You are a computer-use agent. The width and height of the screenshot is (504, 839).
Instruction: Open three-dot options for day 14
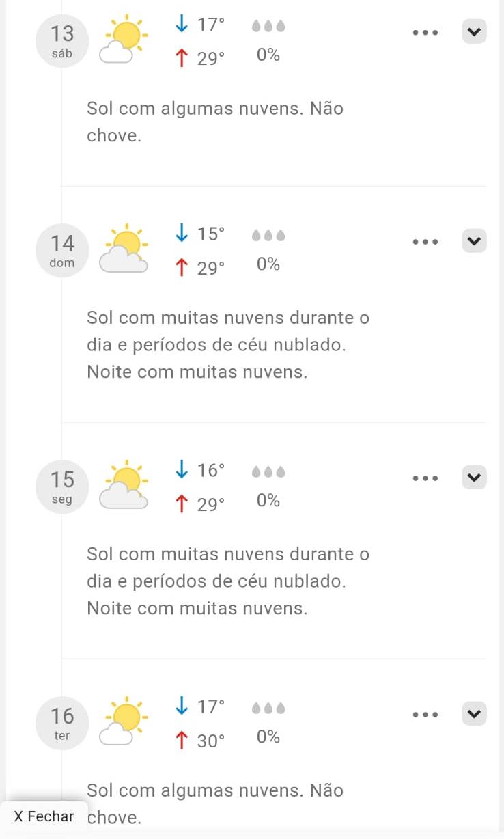pyautogui.click(x=425, y=242)
